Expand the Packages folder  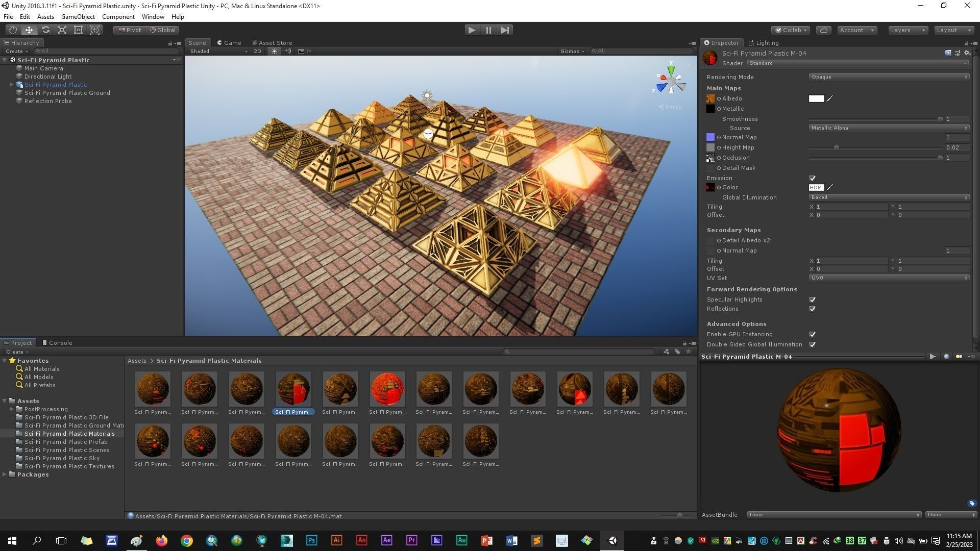coord(5,474)
